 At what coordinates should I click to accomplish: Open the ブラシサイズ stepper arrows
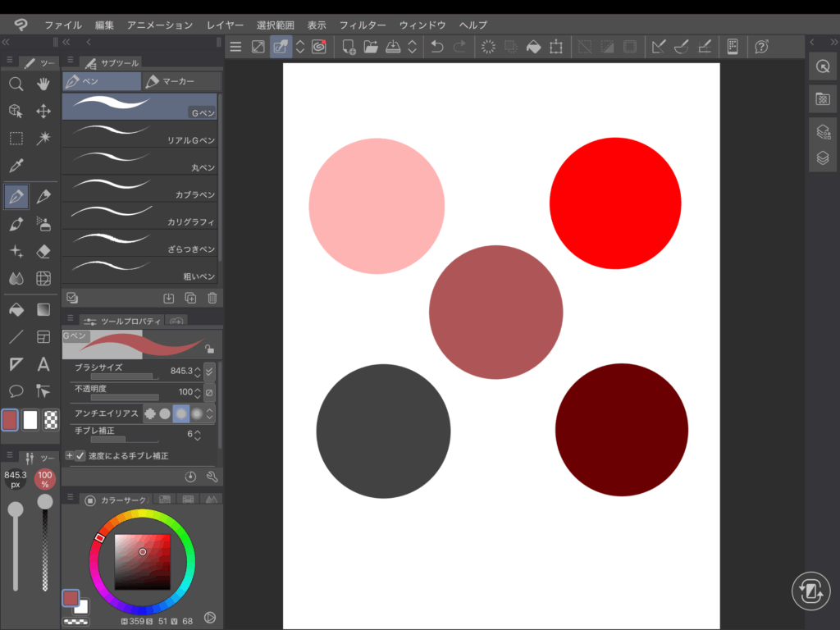point(198,371)
